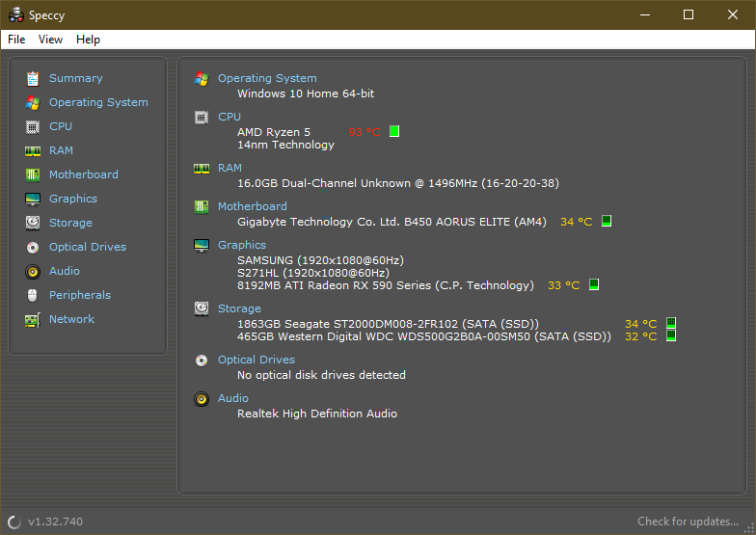This screenshot has width=756, height=535.
Task: Click the 33 °C graphics temperature
Action: coord(563,285)
